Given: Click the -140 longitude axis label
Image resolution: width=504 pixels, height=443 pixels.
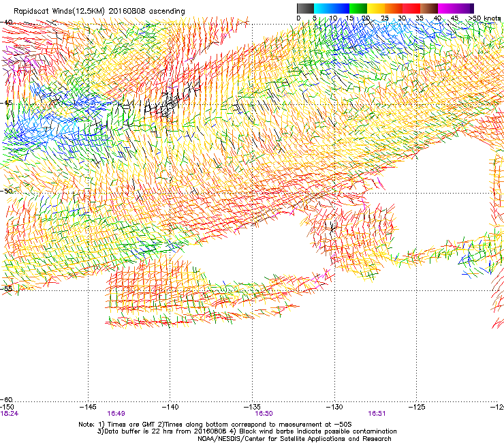Looking at the screenshot, I should 170,407.
